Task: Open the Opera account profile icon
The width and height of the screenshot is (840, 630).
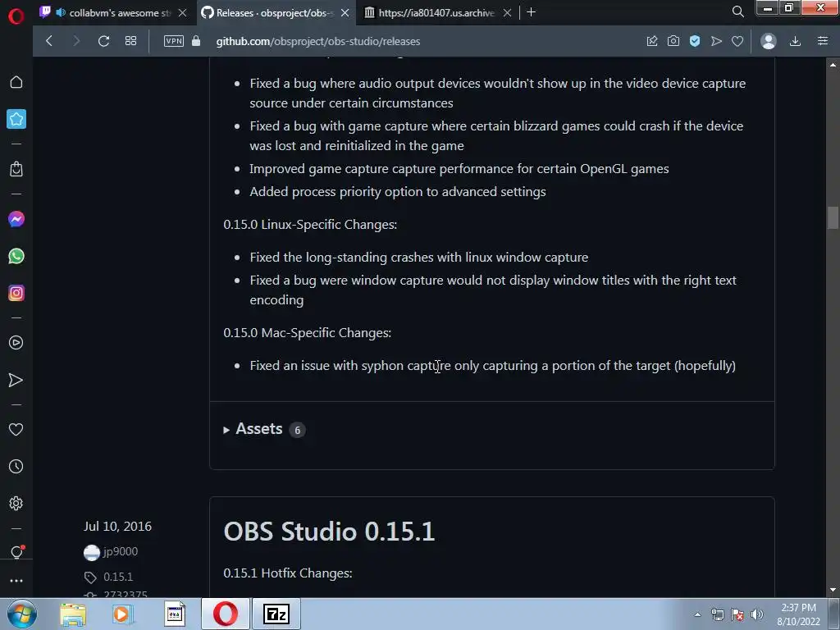Action: pos(768,41)
